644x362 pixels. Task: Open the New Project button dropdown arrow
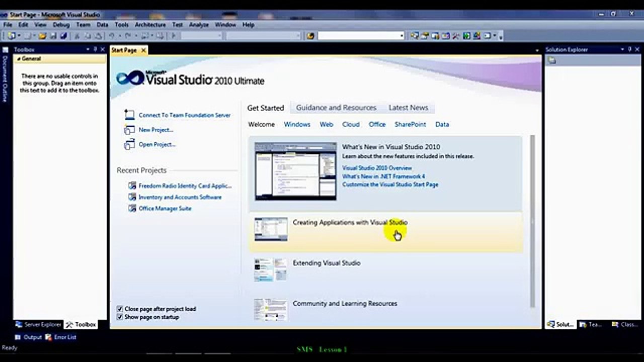[20, 36]
